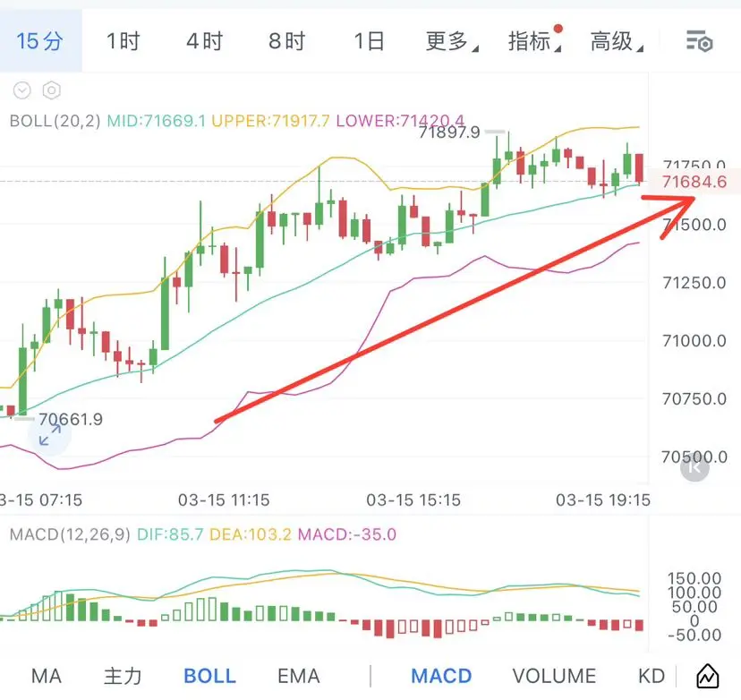Click the 71250.0 price axis label
The image size is (741, 700).
tap(694, 283)
